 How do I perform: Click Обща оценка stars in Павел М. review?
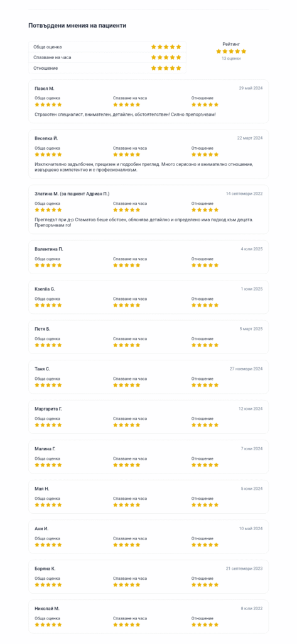[x=48, y=105]
